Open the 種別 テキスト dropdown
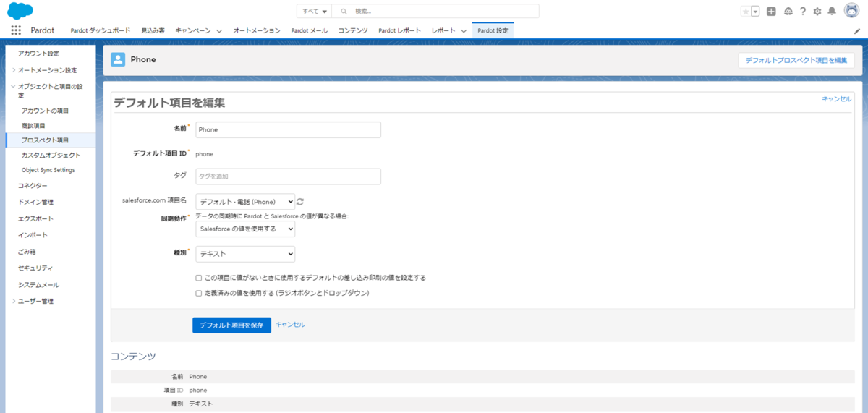 245,254
